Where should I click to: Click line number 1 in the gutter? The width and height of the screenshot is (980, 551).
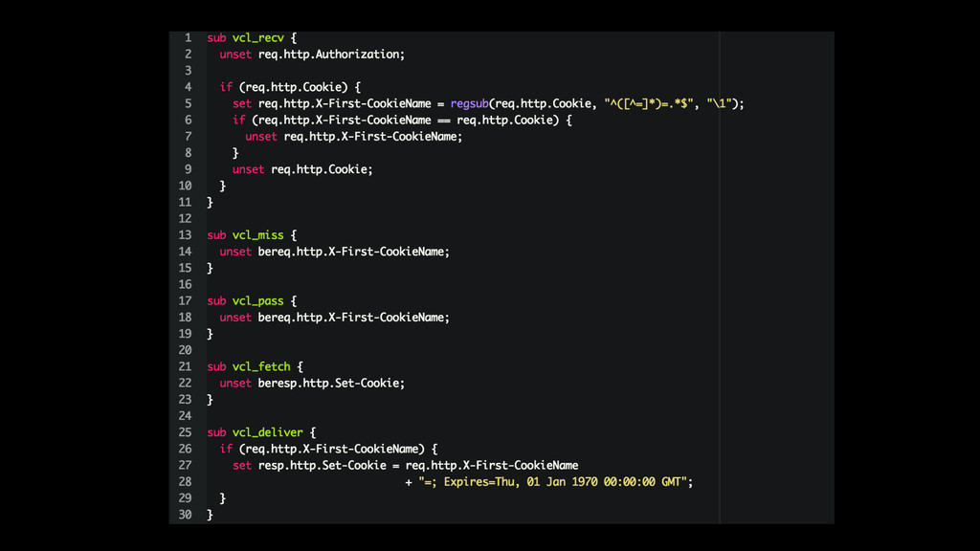point(189,38)
